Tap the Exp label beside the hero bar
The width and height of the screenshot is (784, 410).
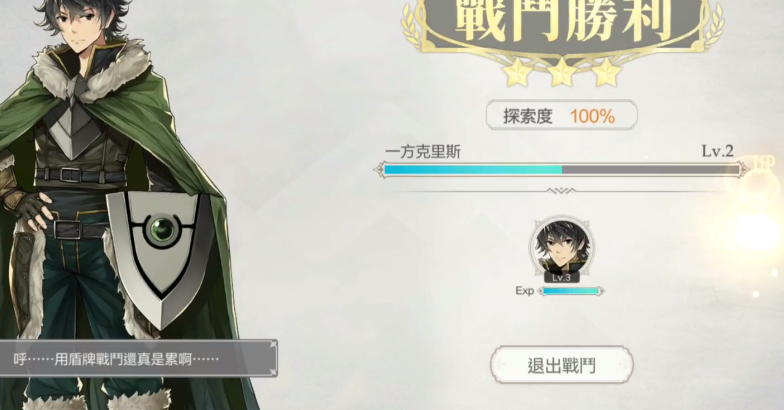tap(524, 290)
